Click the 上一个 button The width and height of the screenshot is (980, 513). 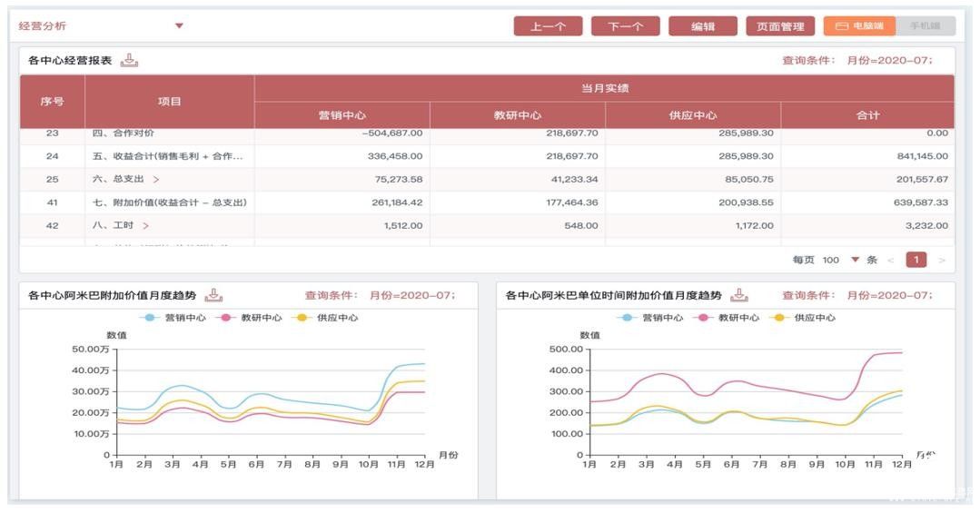coord(548,26)
